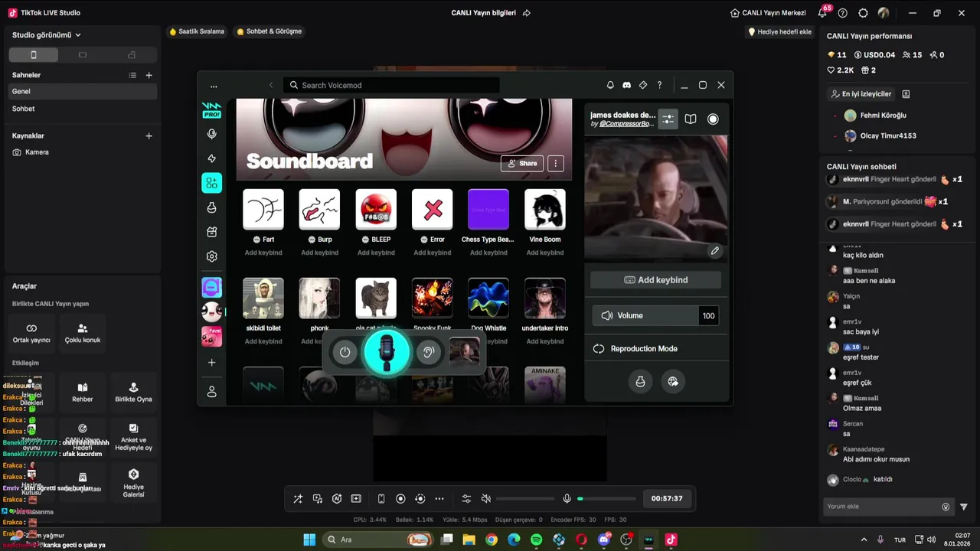Expand En iyi izleyiciler list
Screen dimensions: 980x551
[x=861, y=94]
